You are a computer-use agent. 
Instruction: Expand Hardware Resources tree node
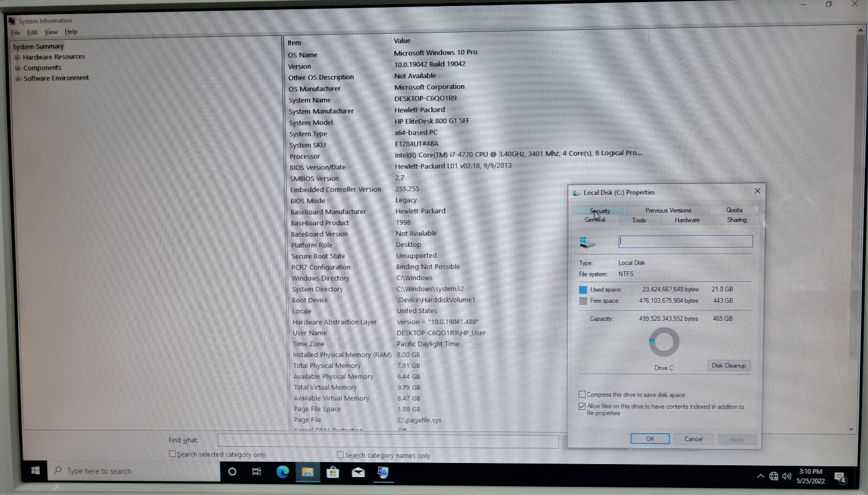[x=17, y=57]
